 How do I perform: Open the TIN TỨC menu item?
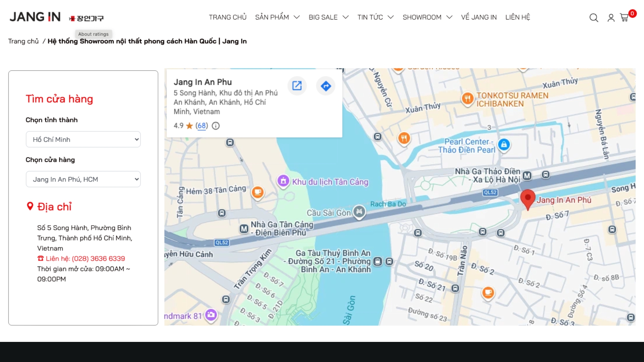point(370,17)
